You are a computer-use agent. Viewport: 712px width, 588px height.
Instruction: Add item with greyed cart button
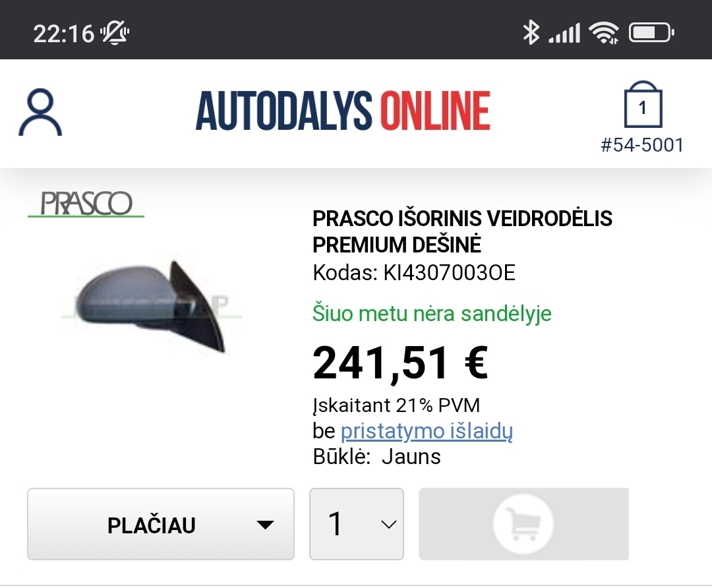523,524
